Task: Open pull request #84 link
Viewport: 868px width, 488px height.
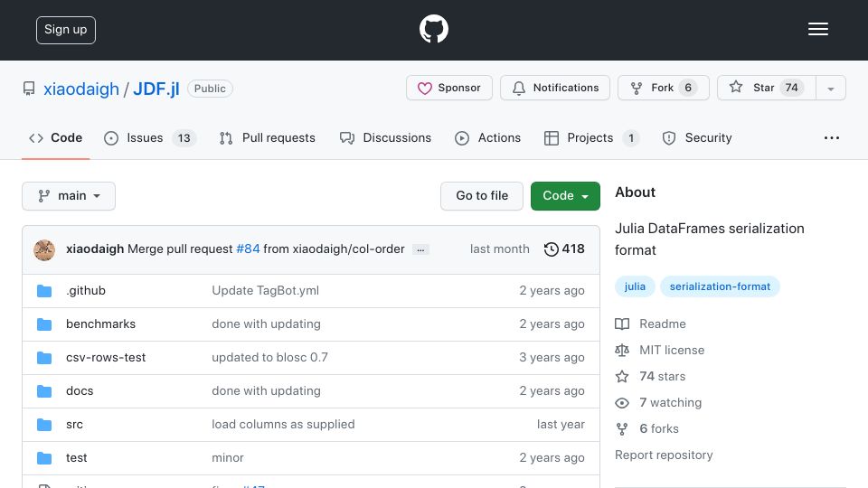Action: click(x=248, y=249)
